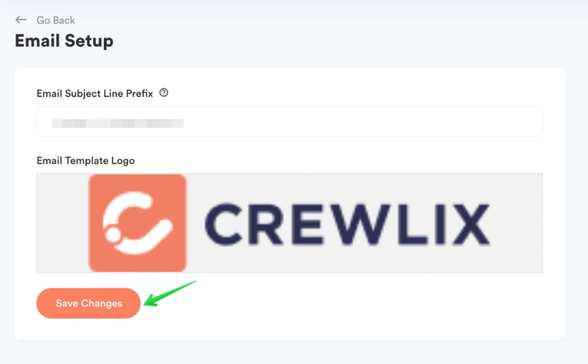Screen dimensions: 588x364
Task: Click the white dot in the Crewlix logo mark
Action: [113, 234]
